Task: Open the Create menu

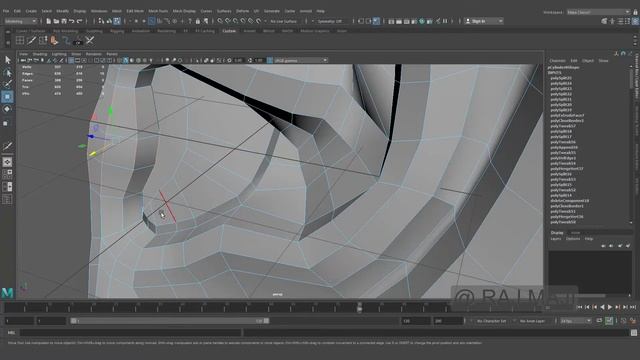Action: coord(31,11)
